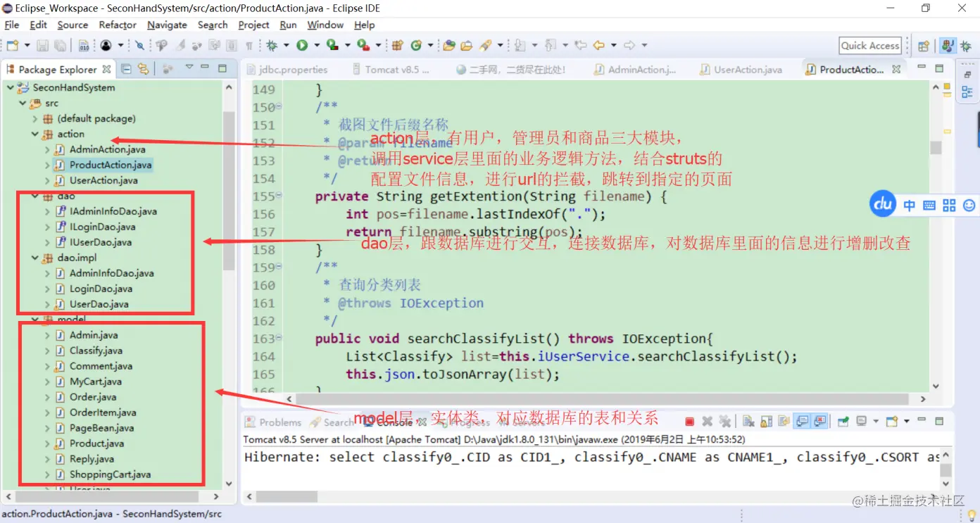Select Classify.java in the model package
980x523 pixels.
pos(96,351)
